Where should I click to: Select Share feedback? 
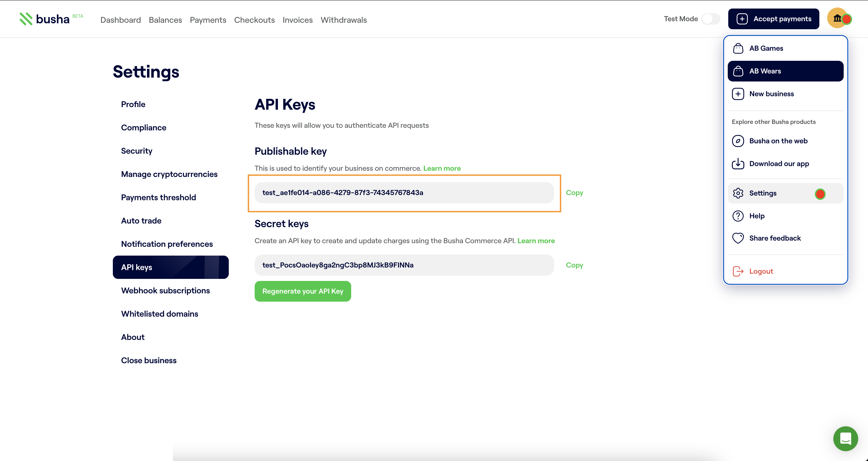pos(785,238)
